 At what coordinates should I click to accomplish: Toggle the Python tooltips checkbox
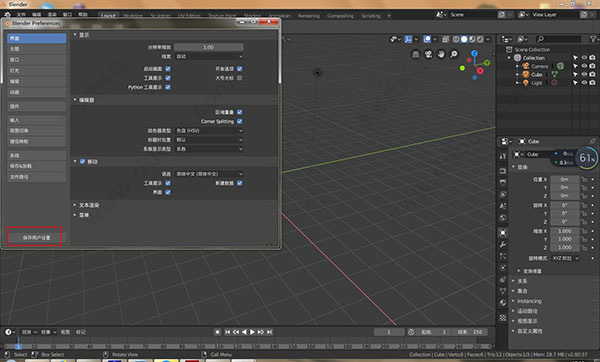click(x=168, y=87)
